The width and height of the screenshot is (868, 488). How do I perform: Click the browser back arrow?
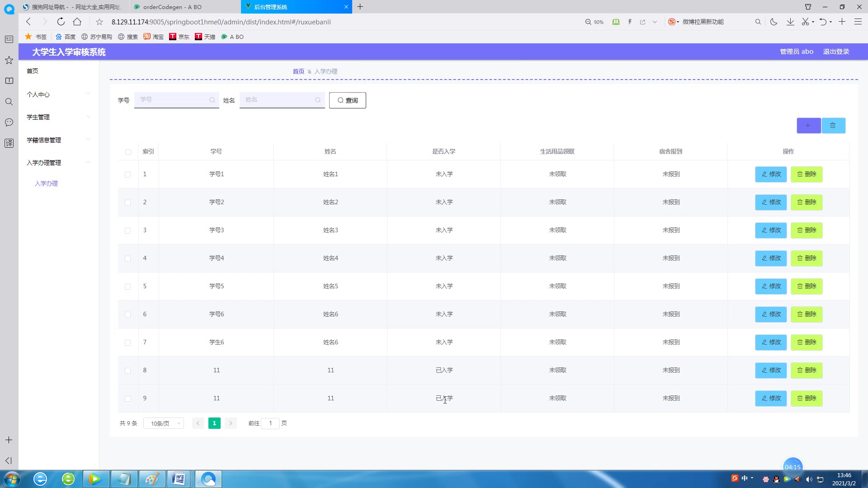click(28, 22)
